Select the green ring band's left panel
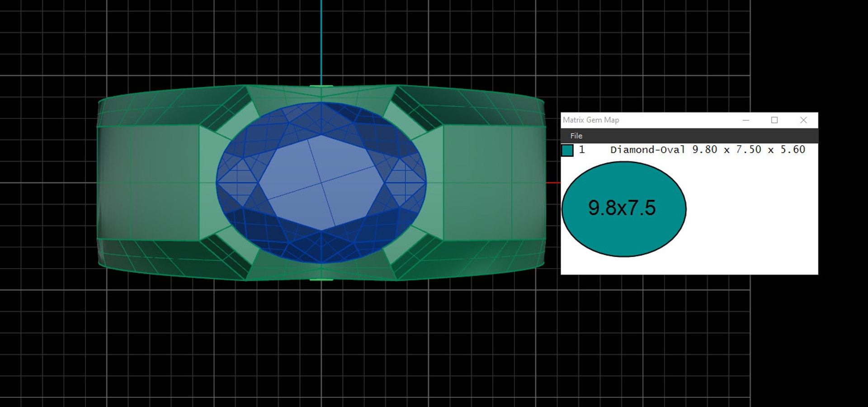The height and width of the screenshot is (407, 868). click(x=148, y=182)
